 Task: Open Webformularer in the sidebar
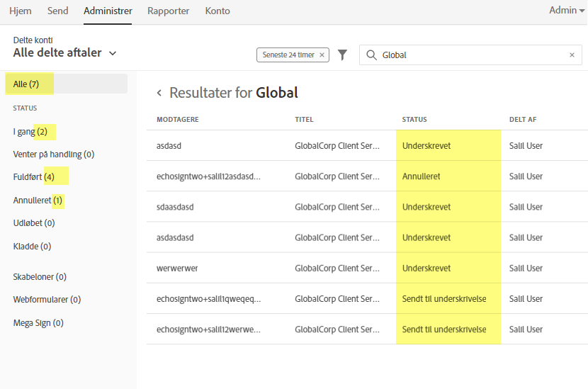tap(47, 300)
